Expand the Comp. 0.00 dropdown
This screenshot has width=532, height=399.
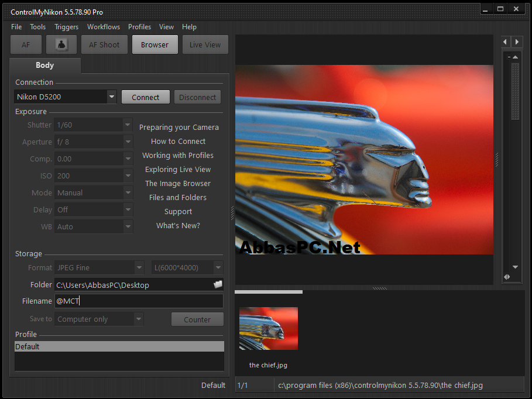coord(128,159)
